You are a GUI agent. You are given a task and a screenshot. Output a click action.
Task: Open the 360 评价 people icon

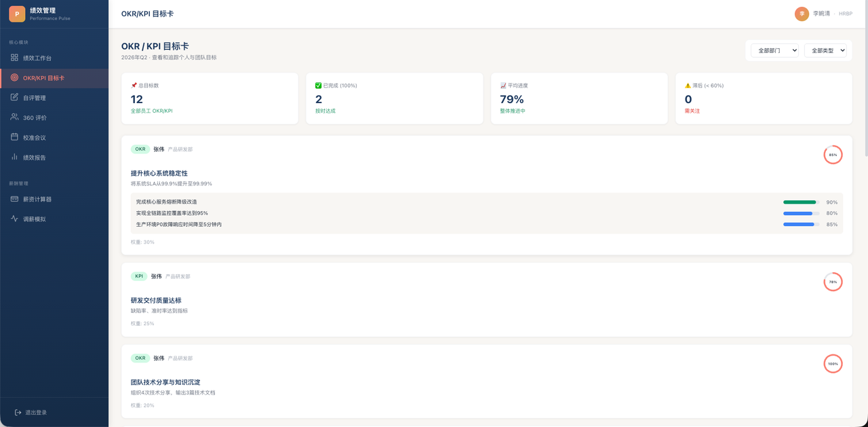click(x=14, y=117)
